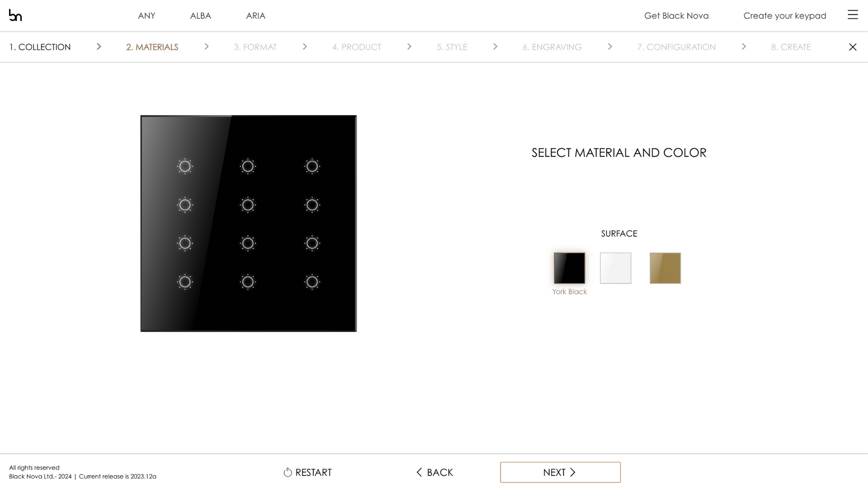This screenshot has width=868, height=489.
Task: Click the NEXT button to proceed
Action: [560, 472]
